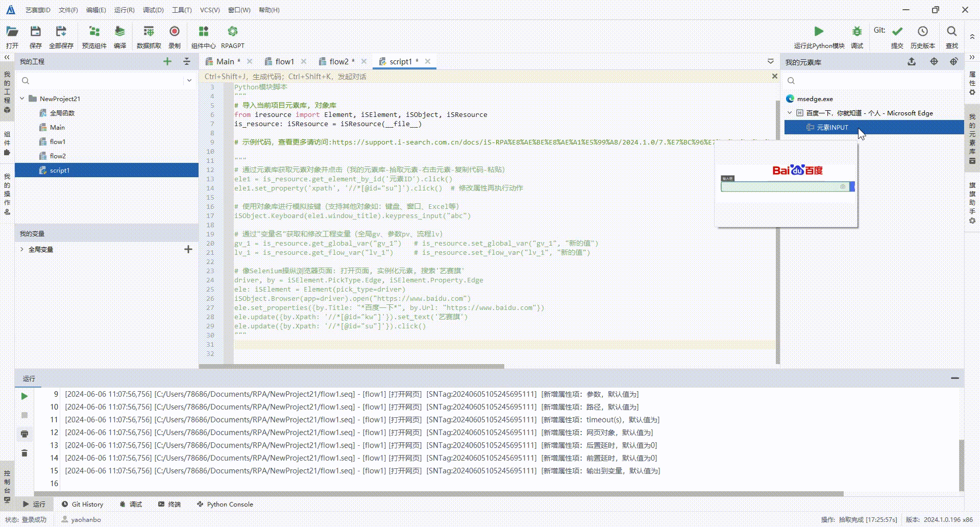The height and width of the screenshot is (527, 980).
Task: Open the 工具(T) menu
Action: point(181,10)
